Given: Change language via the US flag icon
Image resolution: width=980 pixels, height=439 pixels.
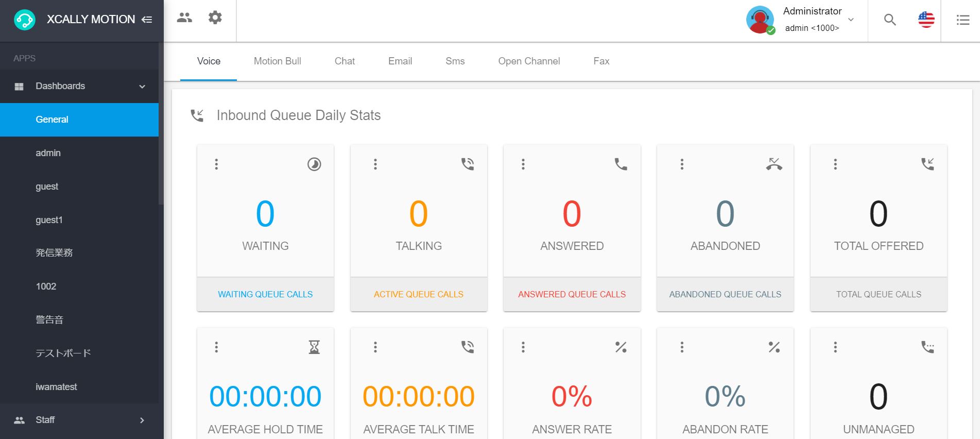Looking at the screenshot, I should (x=926, y=20).
